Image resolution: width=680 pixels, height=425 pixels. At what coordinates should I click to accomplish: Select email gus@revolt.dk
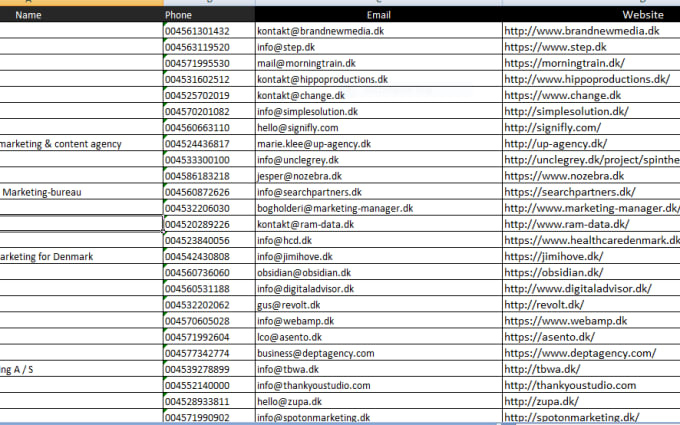click(x=288, y=305)
